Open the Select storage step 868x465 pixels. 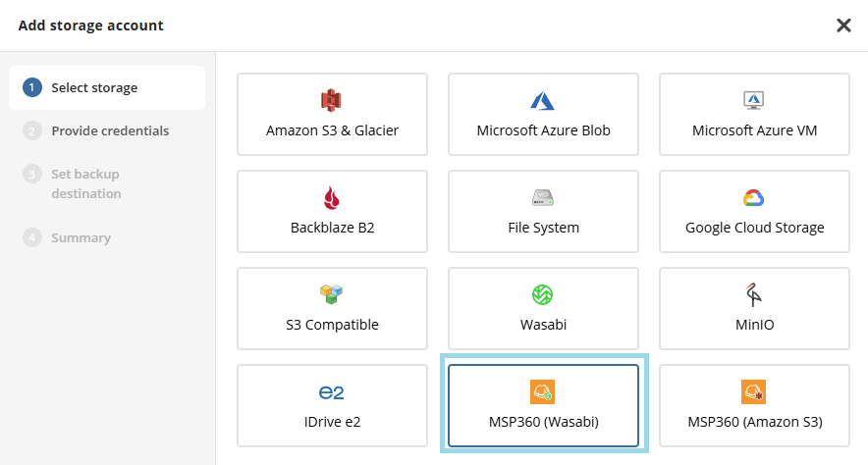point(94,87)
